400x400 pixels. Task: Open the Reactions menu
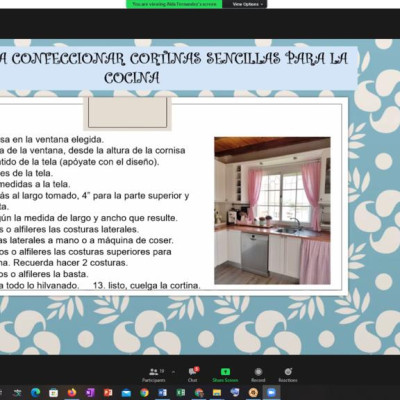[288, 375]
